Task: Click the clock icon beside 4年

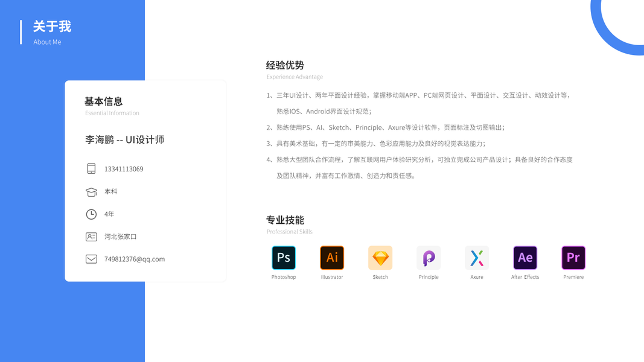Action: click(x=91, y=214)
